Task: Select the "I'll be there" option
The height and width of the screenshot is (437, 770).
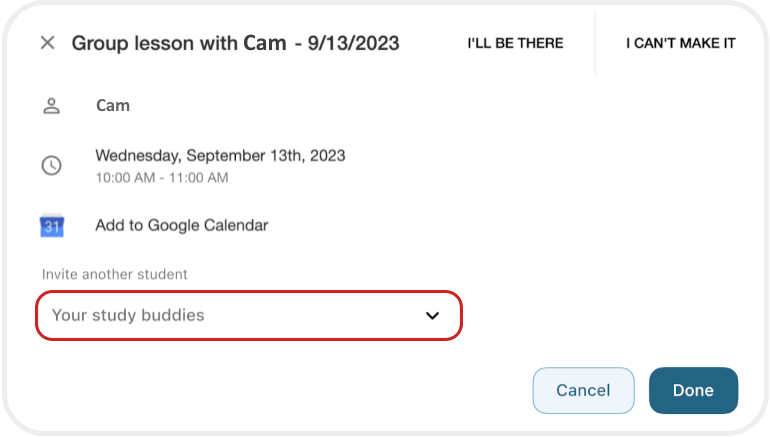Action: coord(515,43)
